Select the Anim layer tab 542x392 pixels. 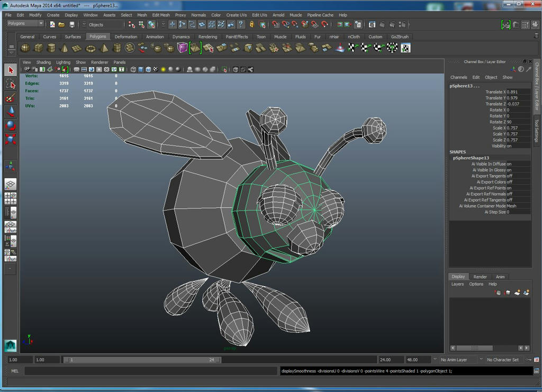pos(500,277)
